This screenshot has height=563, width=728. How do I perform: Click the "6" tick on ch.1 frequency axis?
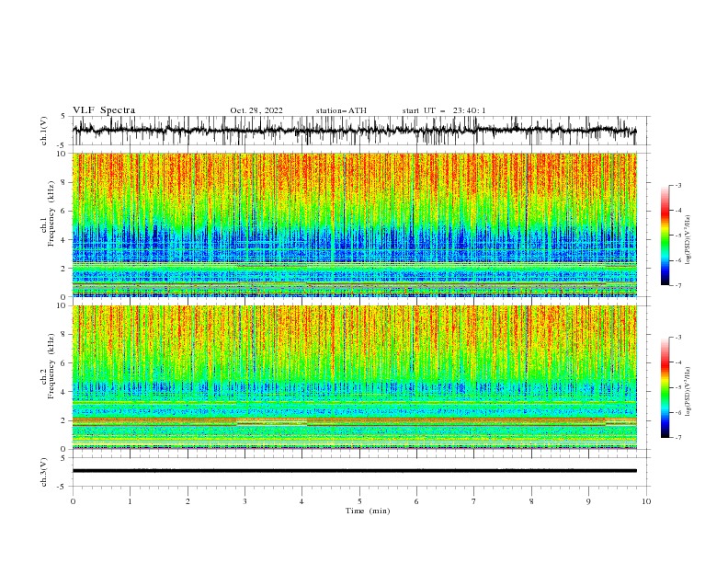tap(64, 211)
